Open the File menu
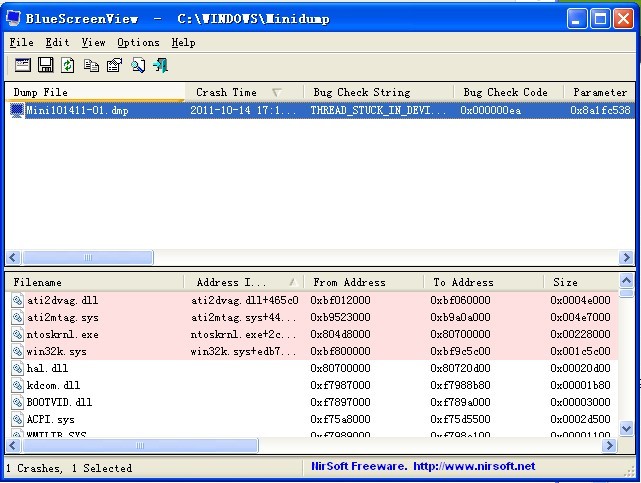Screen dimensions: 641x483 pyautogui.click(x=21, y=43)
